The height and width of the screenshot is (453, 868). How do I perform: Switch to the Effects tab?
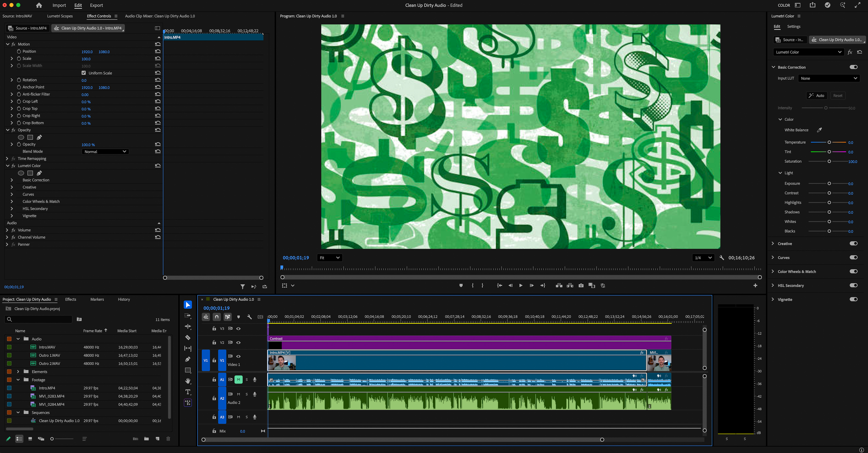click(70, 299)
